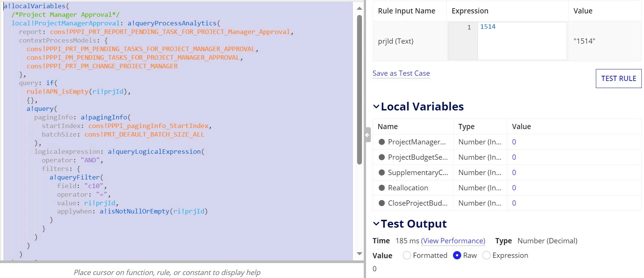Open the Reallocation variable value 0
The width and height of the screenshot is (644, 278).
point(514,188)
